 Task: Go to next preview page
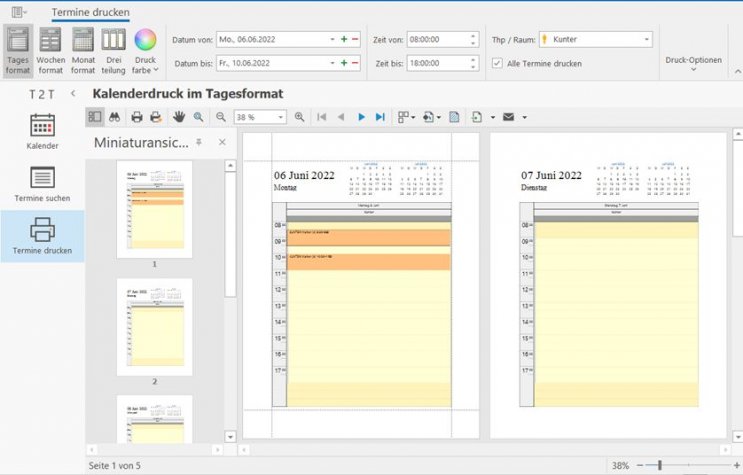(361, 117)
